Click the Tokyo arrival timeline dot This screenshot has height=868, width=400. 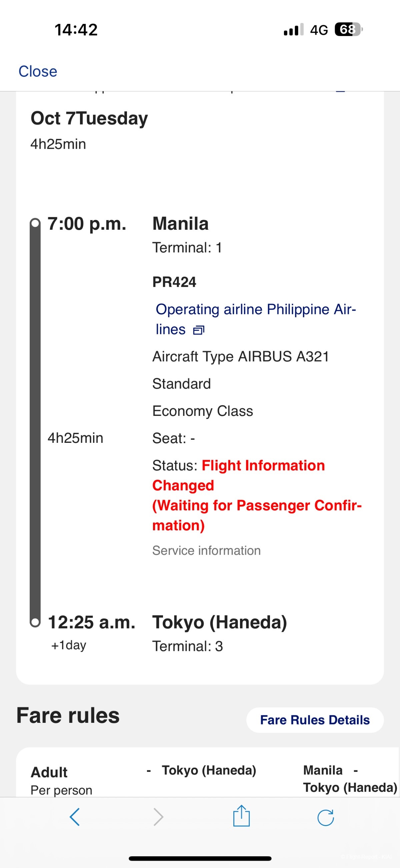pyautogui.click(x=35, y=622)
